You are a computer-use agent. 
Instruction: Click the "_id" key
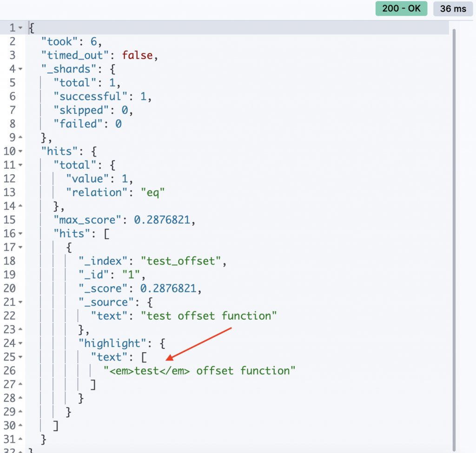click(94, 275)
